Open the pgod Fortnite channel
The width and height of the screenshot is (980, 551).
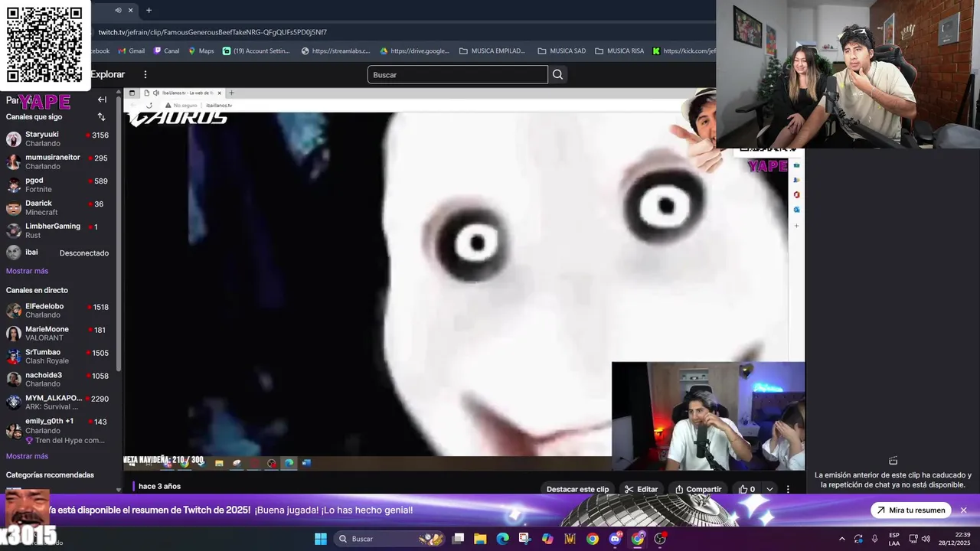point(58,184)
